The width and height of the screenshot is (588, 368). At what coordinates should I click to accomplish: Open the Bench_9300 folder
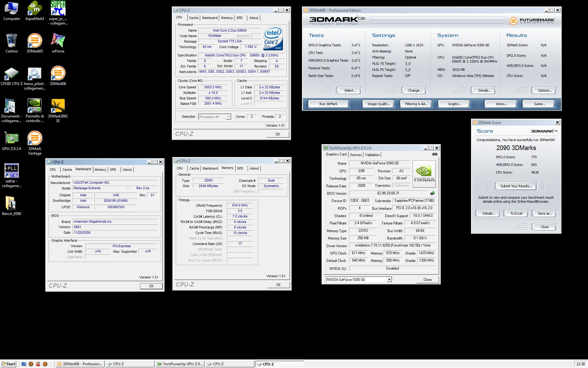(x=11, y=206)
